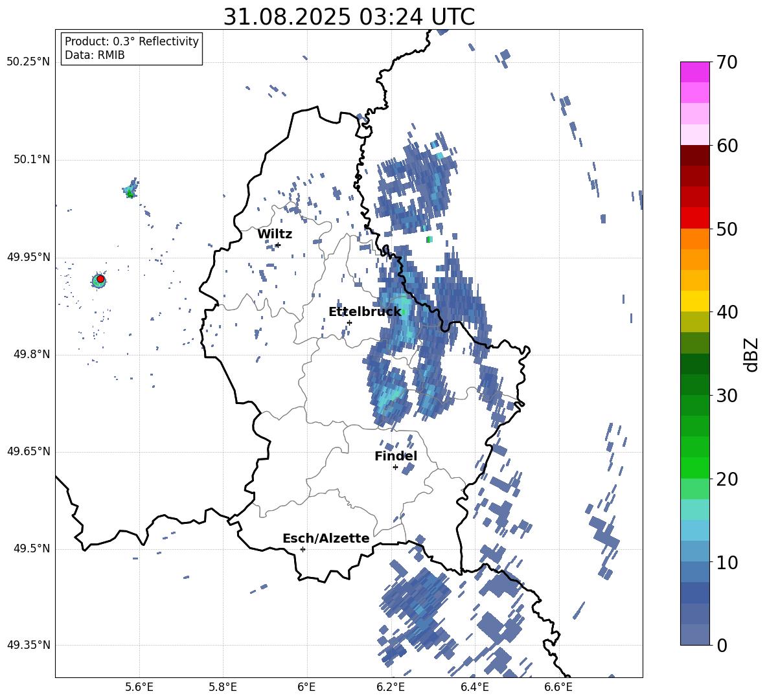Viewport: 767px width, 700px height.
Task: Click the 49.5°N latitude label
Action: point(31,548)
